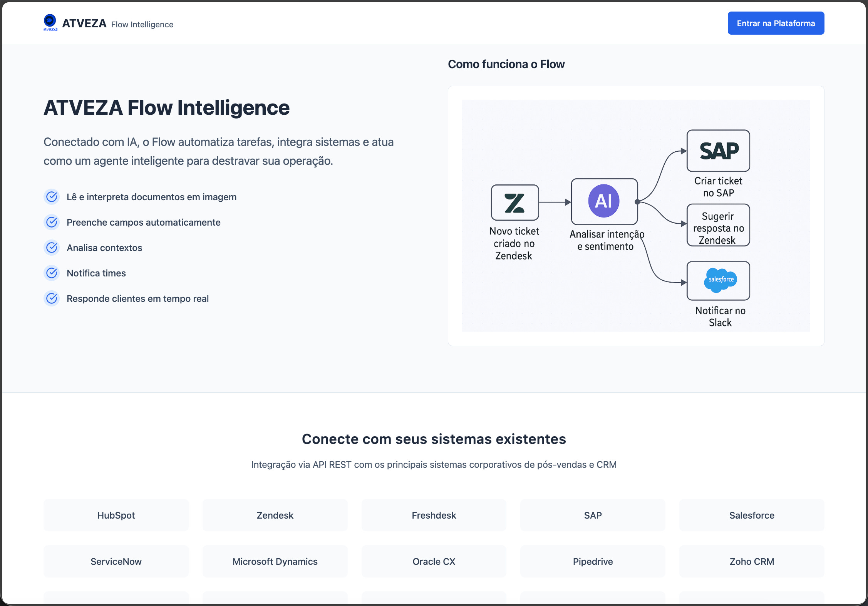The height and width of the screenshot is (606, 868).
Task: Click check icon for 'Lê e interpreta documentos'
Action: [x=52, y=197]
